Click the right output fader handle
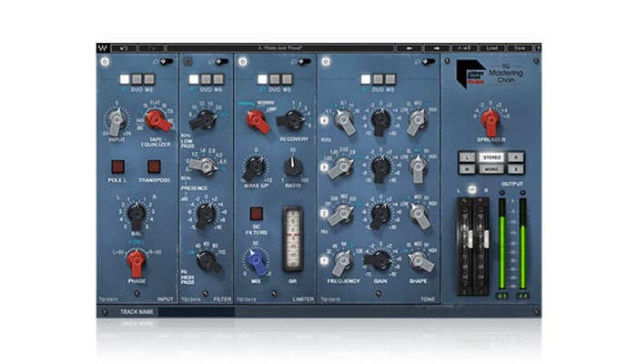The height and width of the screenshot is (364, 637). click(486, 238)
